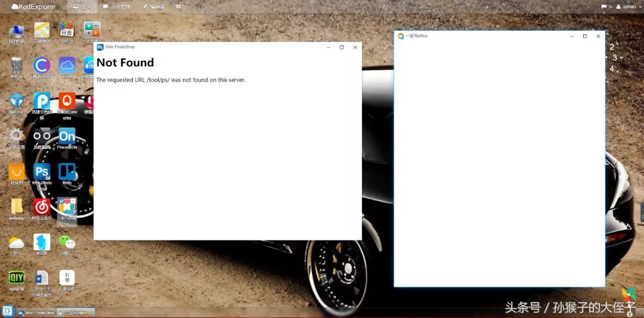Open the weather desktop icon

[17, 242]
